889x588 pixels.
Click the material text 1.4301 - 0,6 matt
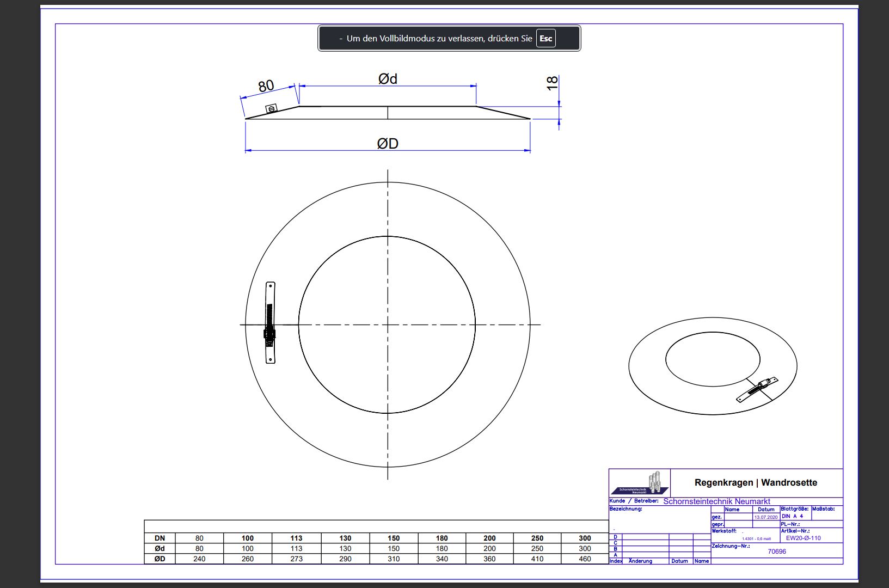[756, 539]
